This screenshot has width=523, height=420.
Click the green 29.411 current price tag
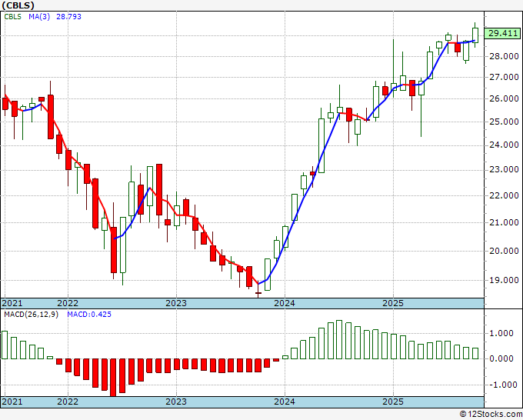503,33
